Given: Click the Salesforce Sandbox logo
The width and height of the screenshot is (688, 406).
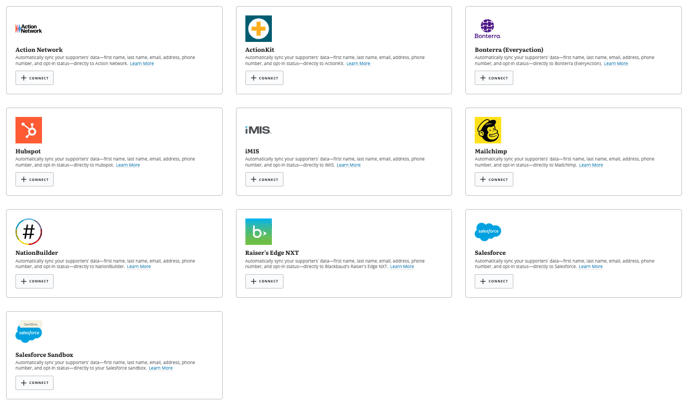Looking at the screenshot, I should click(29, 332).
